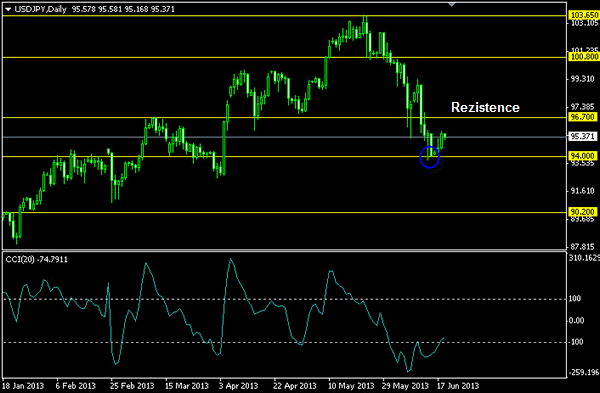
Task: Click the yellow 100.800 price label
Action: tap(584, 57)
